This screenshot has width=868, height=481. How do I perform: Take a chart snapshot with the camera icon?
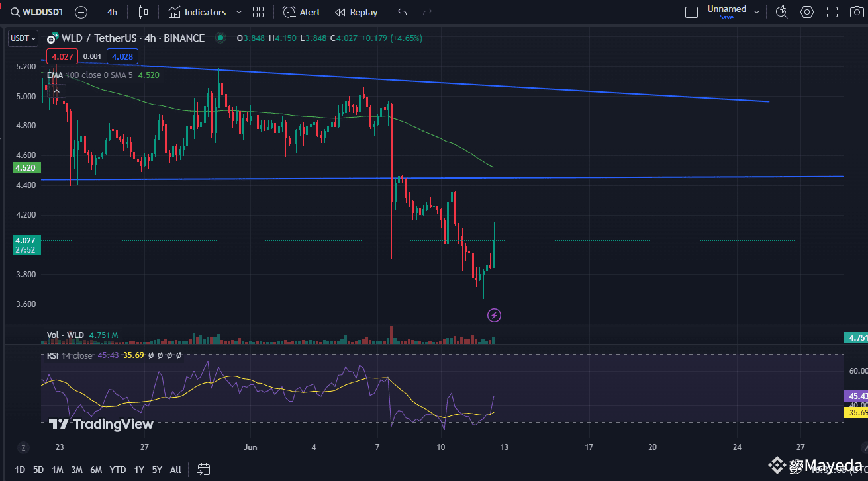pos(856,11)
